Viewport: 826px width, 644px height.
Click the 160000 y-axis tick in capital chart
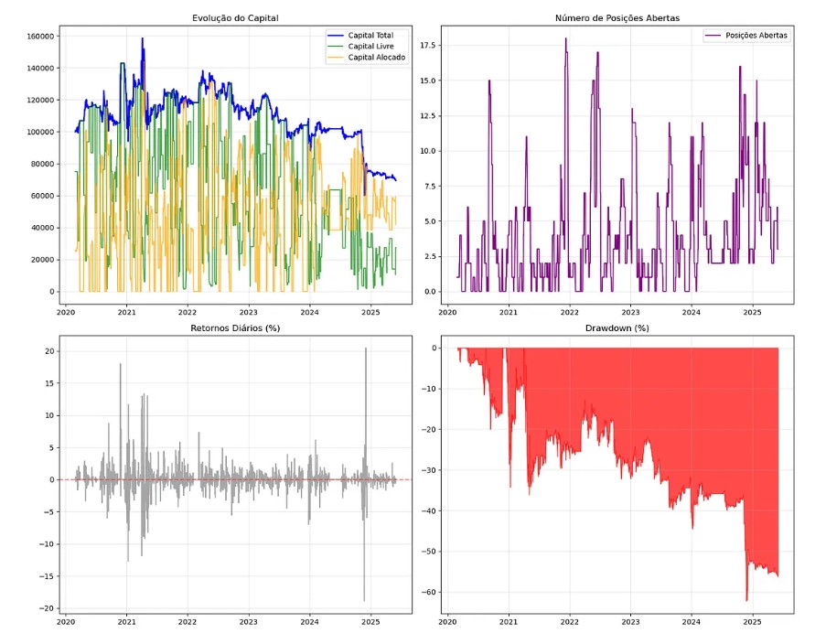click(x=40, y=36)
